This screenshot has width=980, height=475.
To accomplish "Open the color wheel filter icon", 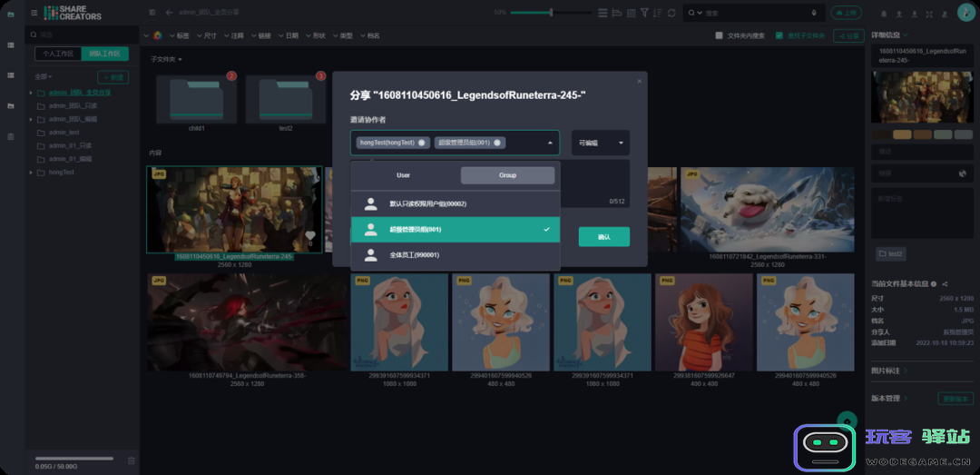I will point(158,35).
